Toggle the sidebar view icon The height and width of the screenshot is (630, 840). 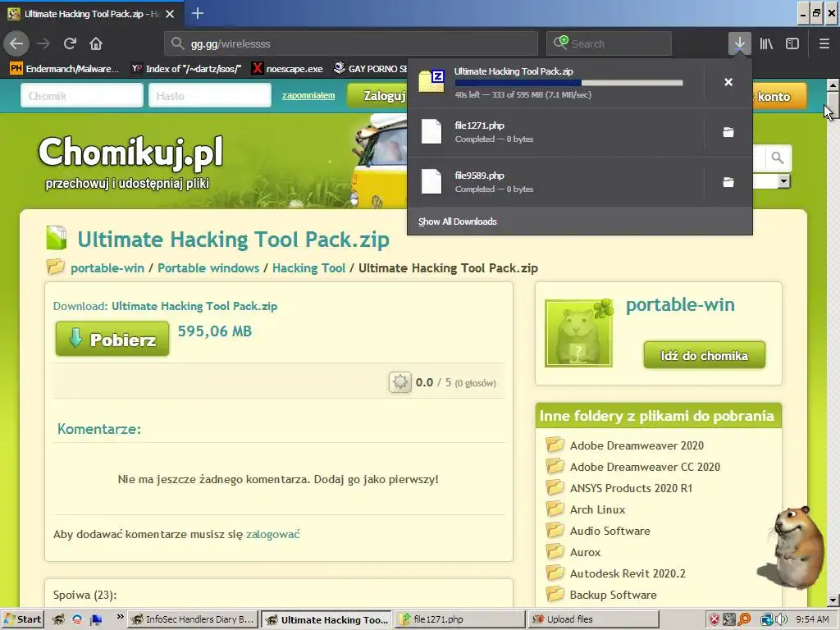[792, 43]
